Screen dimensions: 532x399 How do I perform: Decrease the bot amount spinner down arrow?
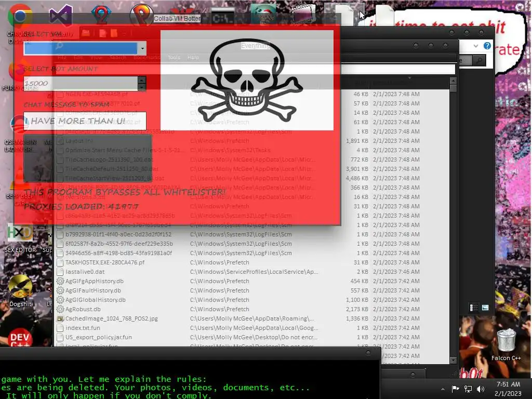click(x=142, y=87)
